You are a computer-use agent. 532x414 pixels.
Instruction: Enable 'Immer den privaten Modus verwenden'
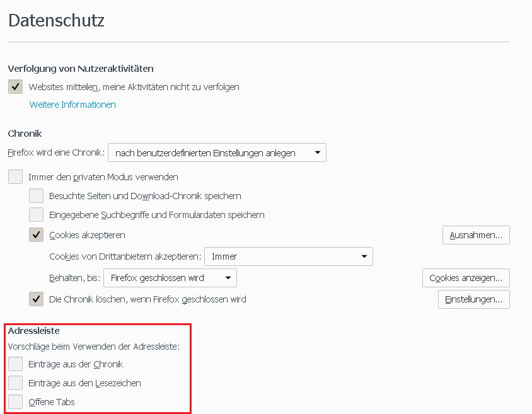coord(16,177)
